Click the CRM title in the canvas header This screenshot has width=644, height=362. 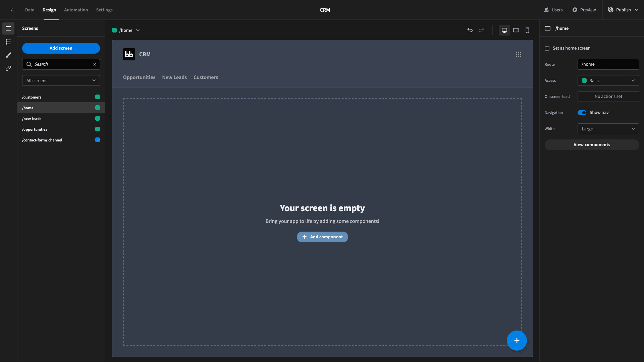(145, 54)
